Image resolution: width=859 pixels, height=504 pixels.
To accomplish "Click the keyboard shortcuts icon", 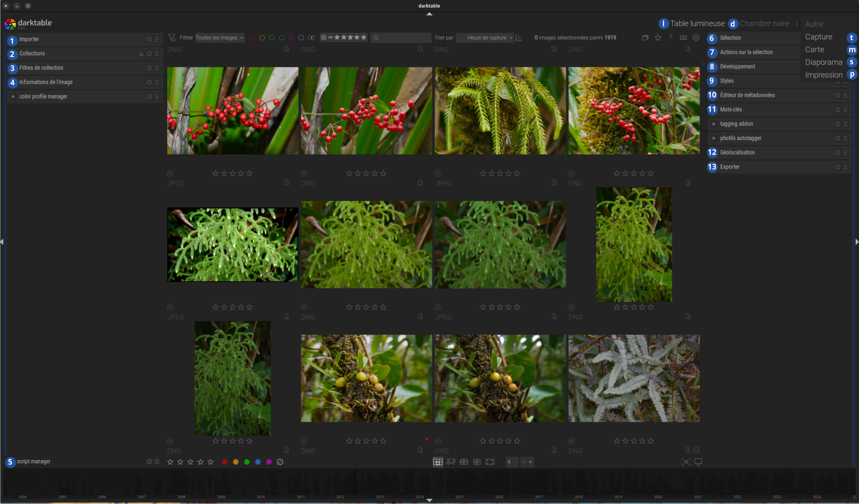I will point(683,38).
